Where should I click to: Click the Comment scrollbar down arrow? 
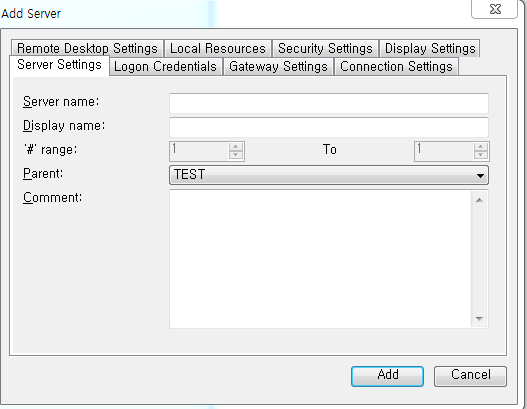480,318
